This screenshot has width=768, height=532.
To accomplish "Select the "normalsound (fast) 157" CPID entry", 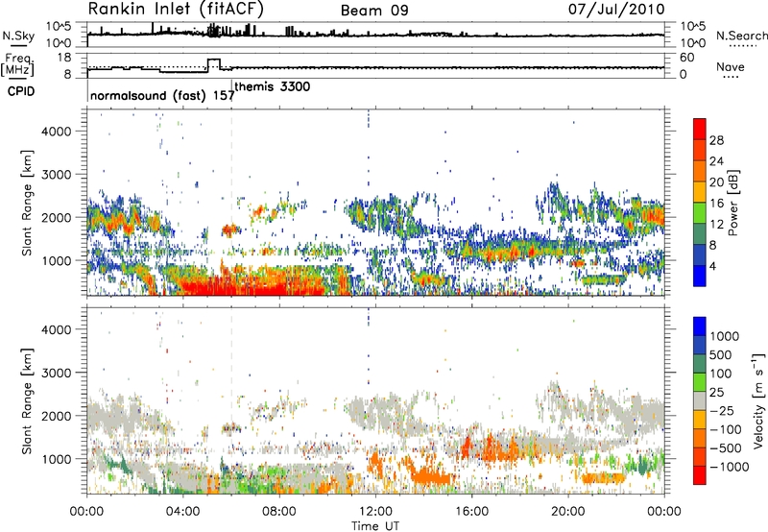I will (x=162, y=95).
